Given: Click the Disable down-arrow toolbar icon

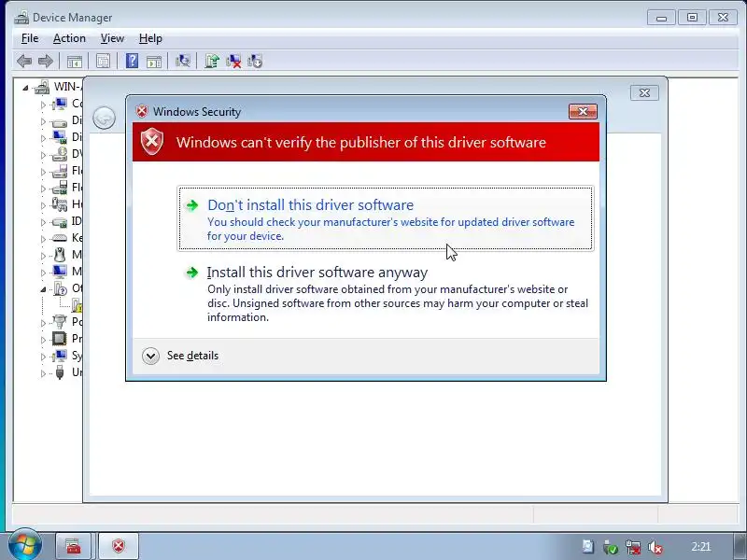Looking at the screenshot, I should [255, 61].
